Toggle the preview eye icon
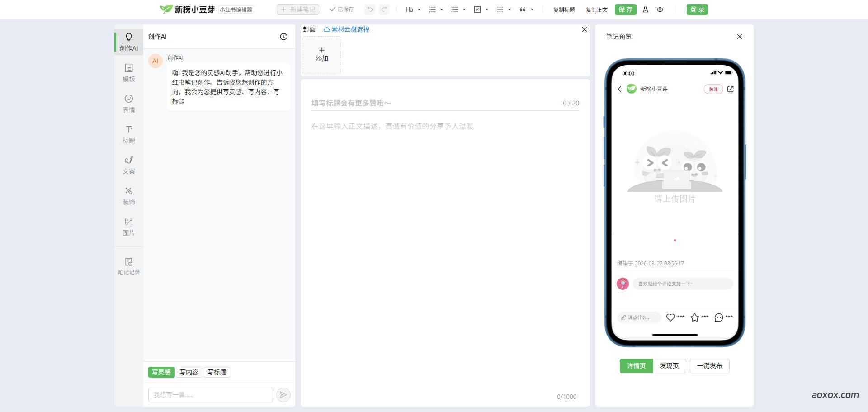Screen dimensions: 868x412 (x=660, y=9)
